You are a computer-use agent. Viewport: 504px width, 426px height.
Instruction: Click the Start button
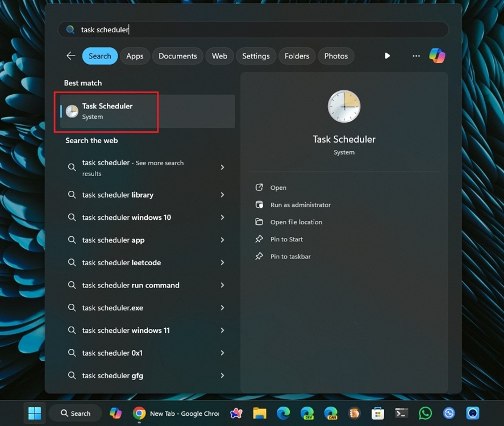click(34, 413)
